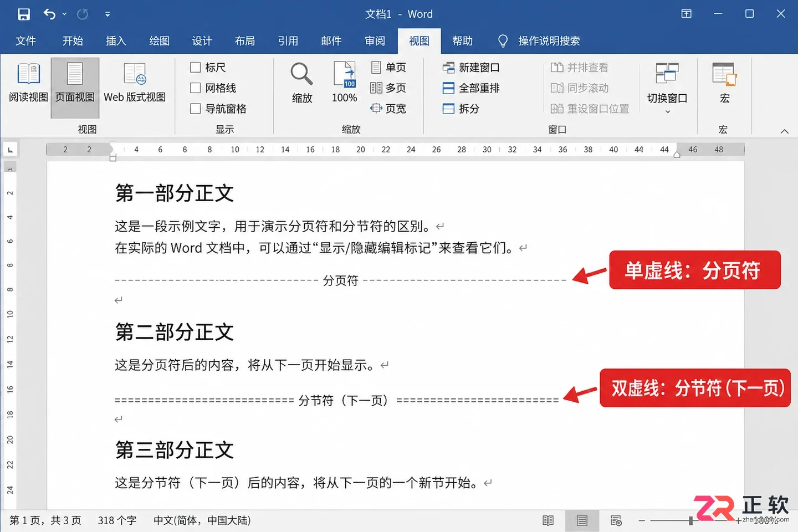Viewport: 798px width, 532px height.
Task: Choose 多页 multiple pages view
Action: pyautogui.click(x=388, y=88)
